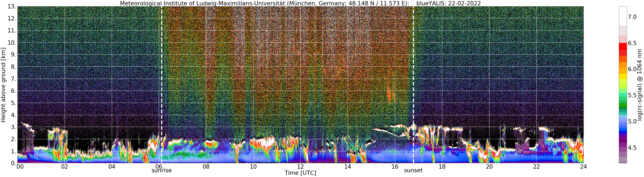Screen dimensions: 644x177
Task: Click the '02' time tick label
Action: coord(65,166)
